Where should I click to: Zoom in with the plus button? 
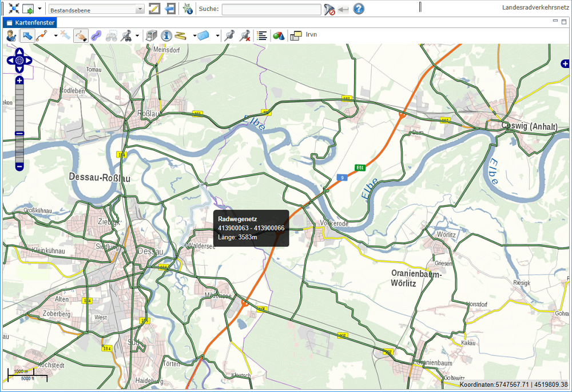click(19, 81)
